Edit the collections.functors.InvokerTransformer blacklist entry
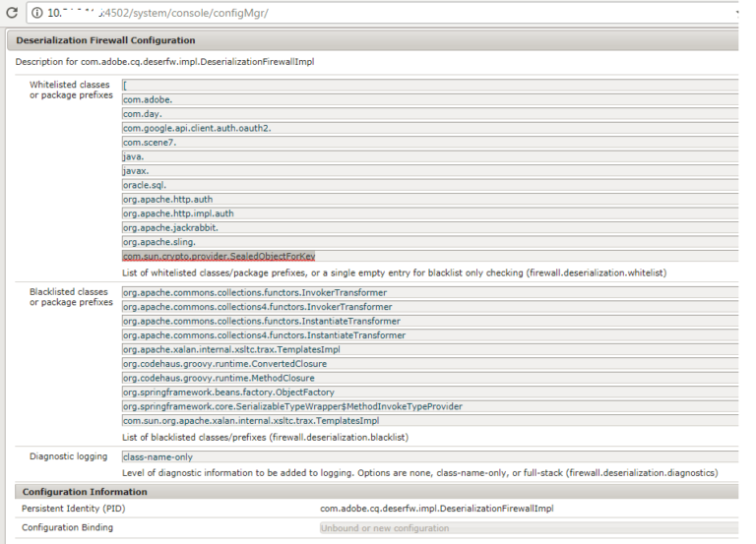The width and height of the screenshot is (756, 544). coord(430,292)
